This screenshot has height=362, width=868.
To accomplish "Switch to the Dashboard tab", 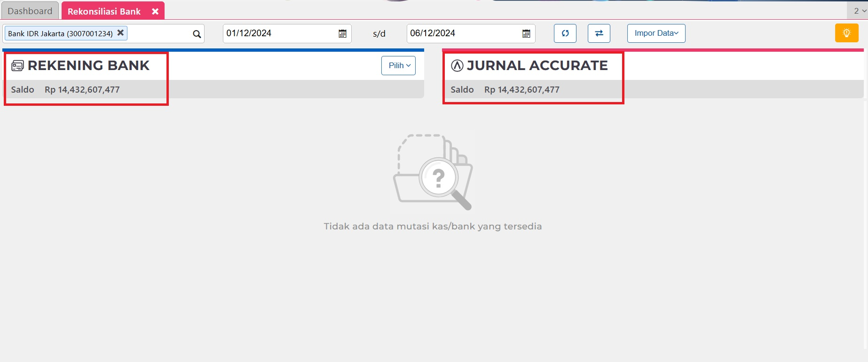I will pos(30,11).
